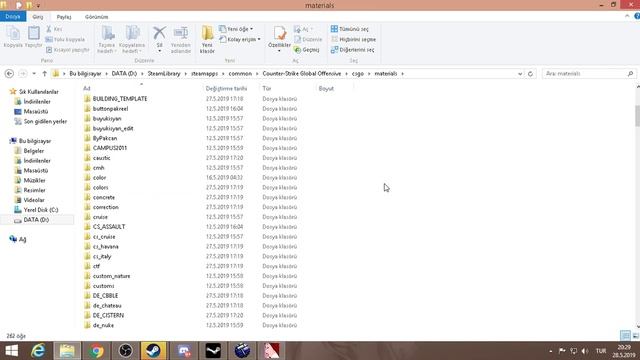The image size is (640, 360).
Task: Click Hiçbirini seçme in ribbon
Action: (x=353, y=40)
